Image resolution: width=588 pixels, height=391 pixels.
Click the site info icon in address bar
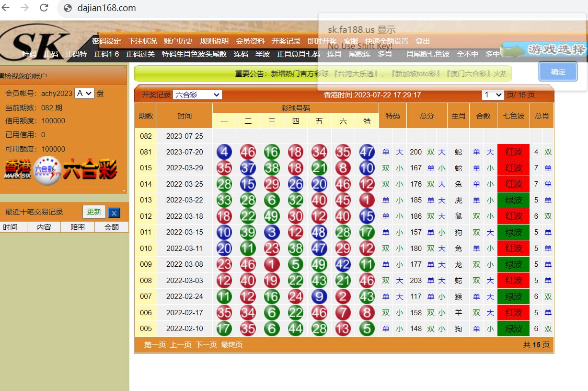pyautogui.click(x=68, y=8)
